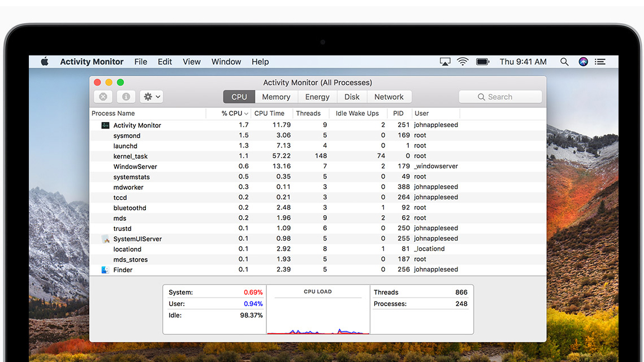
Task: Click the AirPlay display icon in menu bar
Action: 445,62
